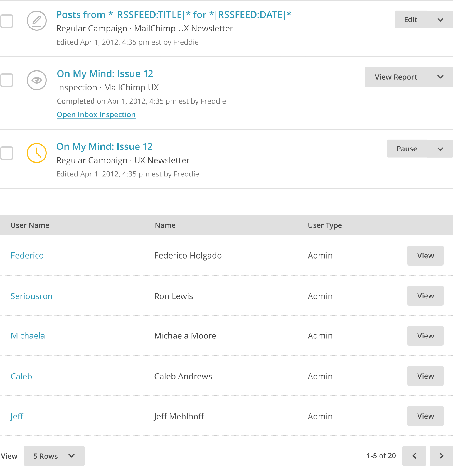
Task: Check the scheduled UX Newsletter campaign box
Action: [6, 153]
